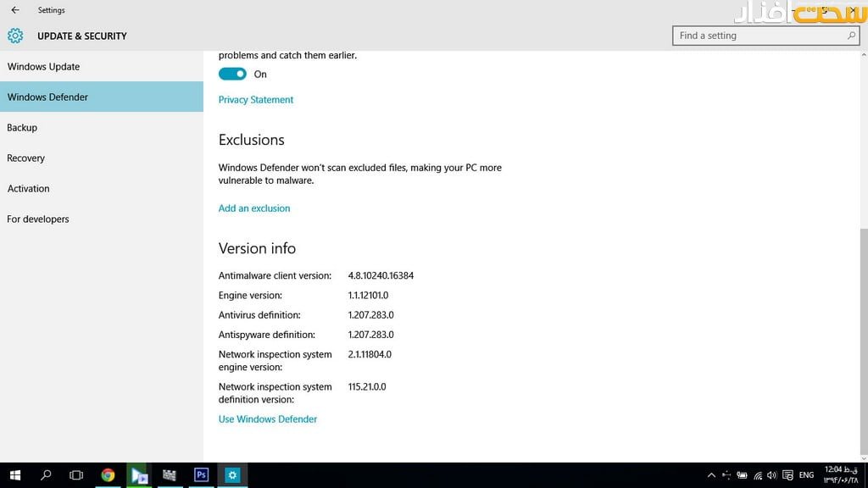Image resolution: width=868 pixels, height=488 pixels.
Task: Open the taskbar clock and date flyout
Action: 837,474
